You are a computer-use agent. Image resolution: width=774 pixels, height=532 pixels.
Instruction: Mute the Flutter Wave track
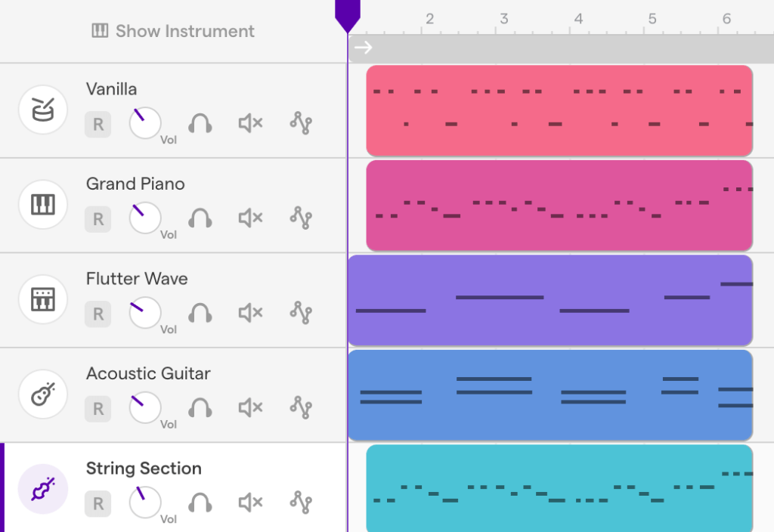click(250, 313)
